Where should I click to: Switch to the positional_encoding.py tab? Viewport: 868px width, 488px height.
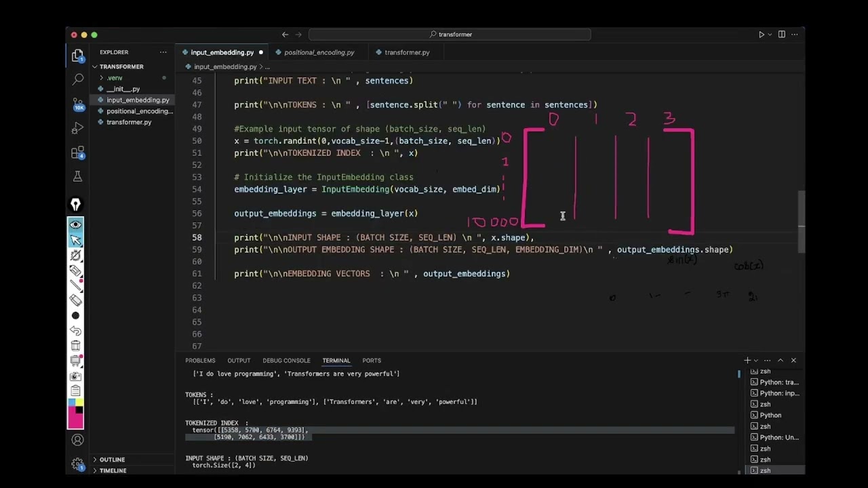[x=319, y=52]
